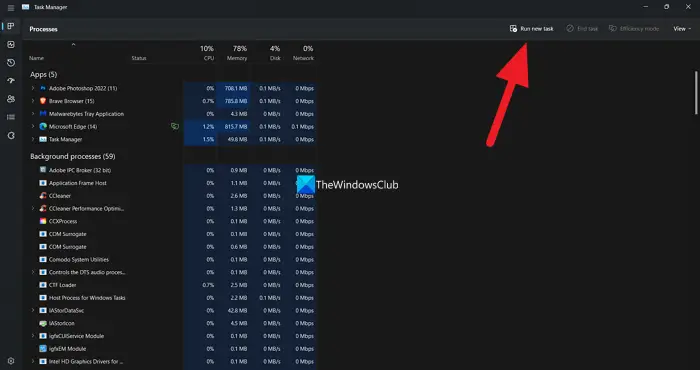The height and width of the screenshot is (370, 700).
Task: Open the Details page from sidebar
Action: (11, 117)
